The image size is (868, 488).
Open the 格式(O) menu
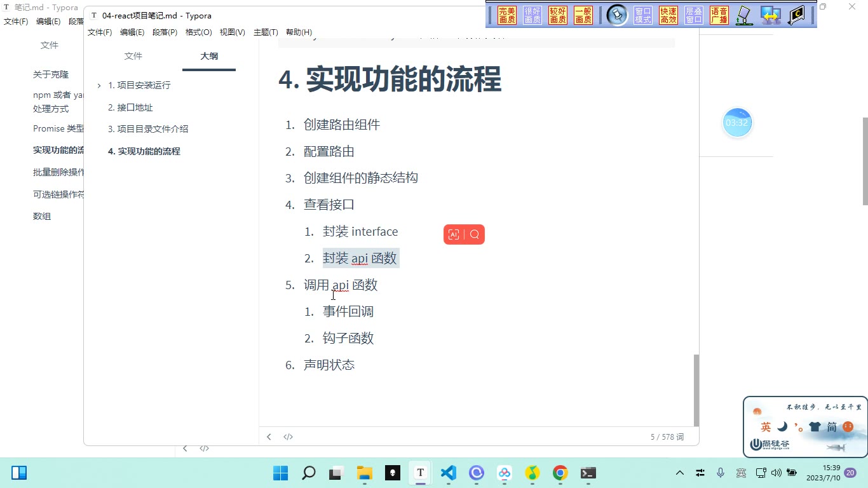point(198,32)
